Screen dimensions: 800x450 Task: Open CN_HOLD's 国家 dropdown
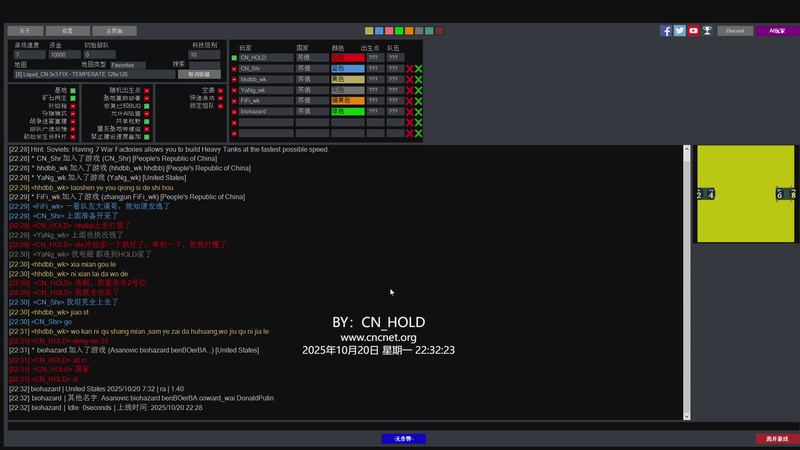click(312, 58)
